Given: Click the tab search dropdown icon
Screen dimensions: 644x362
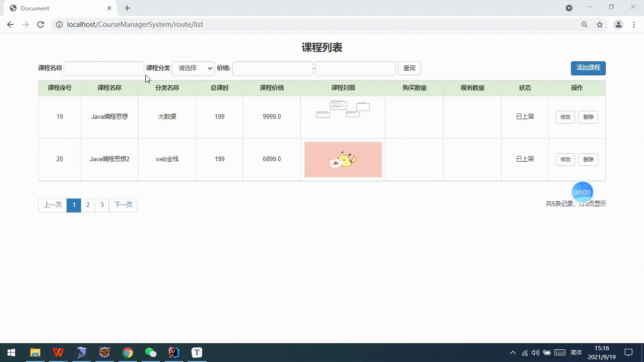Looking at the screenshot, I should pyautogui.click(x=569, y=8).
